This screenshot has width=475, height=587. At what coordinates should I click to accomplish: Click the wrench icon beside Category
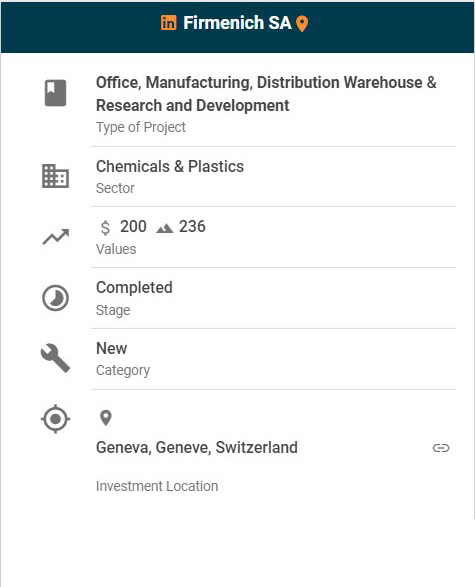click(x=55, y=358)
